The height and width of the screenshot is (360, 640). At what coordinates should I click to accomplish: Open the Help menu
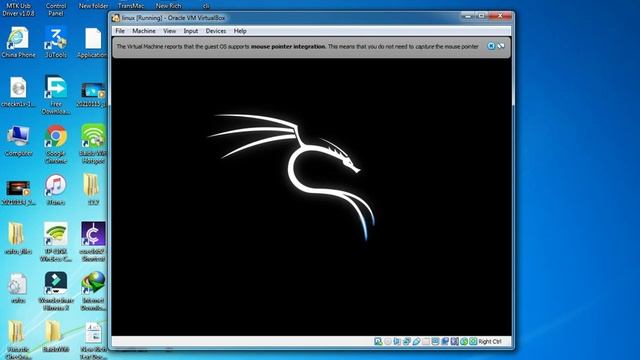pyautogui.click(x=240, y=31)
